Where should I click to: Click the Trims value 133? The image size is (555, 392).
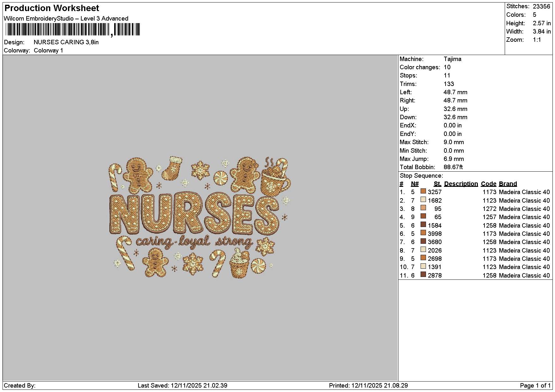click(448, 84)
